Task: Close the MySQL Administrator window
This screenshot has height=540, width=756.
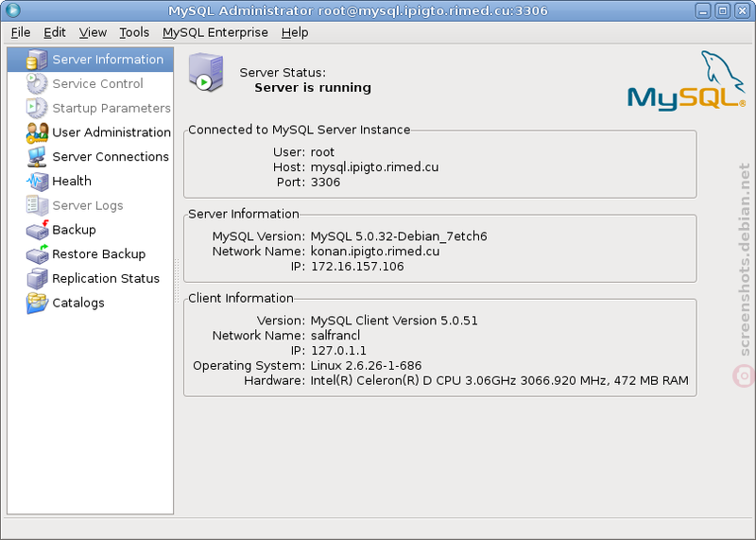Action: [742, 10]
